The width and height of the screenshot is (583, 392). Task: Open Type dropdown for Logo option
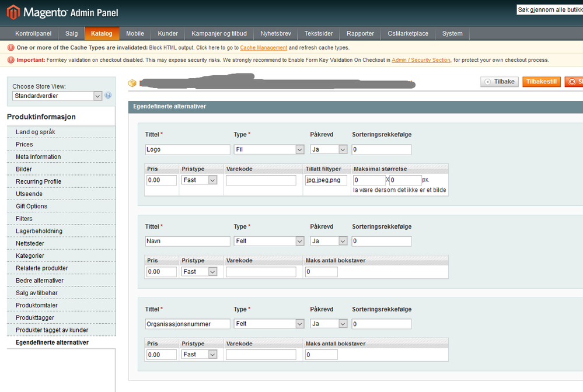click(269, 149)
